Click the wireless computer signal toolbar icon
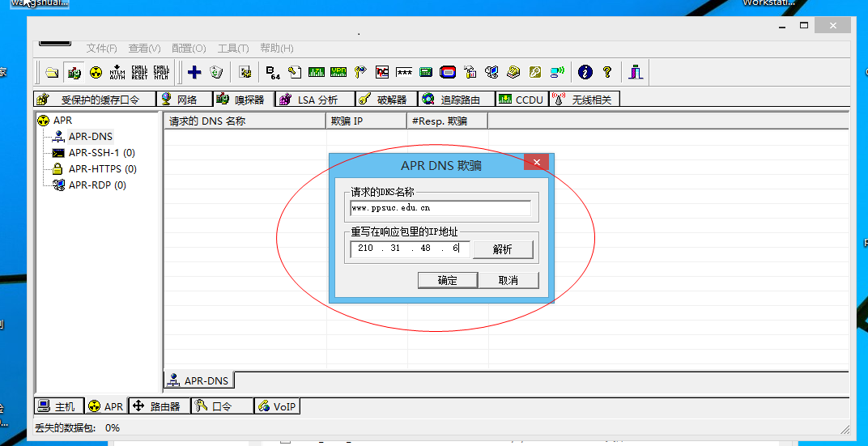Viewport: 868px width, 446px height. pos(557,72)
